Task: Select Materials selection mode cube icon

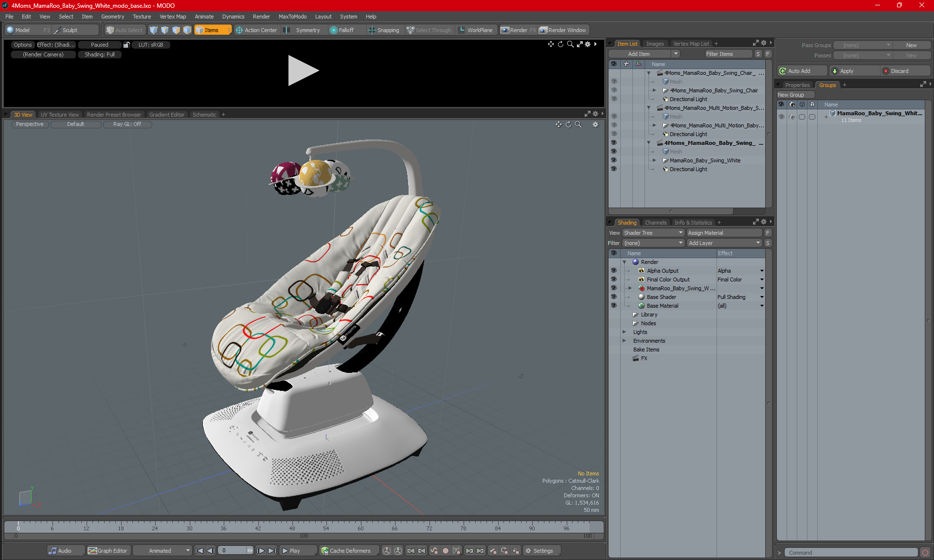Action: [x=187, y=30]
